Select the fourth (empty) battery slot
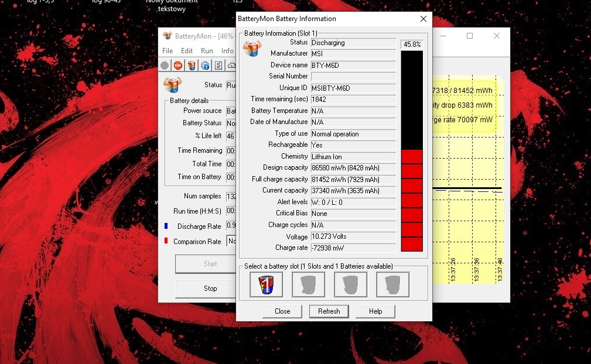This screenshot has height=364, width=591. [393, 284]
